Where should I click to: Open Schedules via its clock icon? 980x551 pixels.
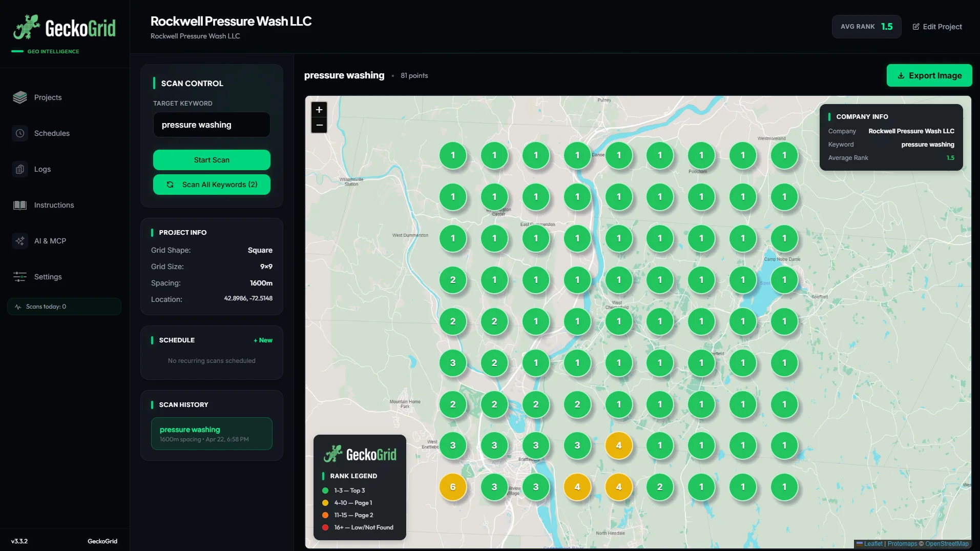[x=20, y=133]
